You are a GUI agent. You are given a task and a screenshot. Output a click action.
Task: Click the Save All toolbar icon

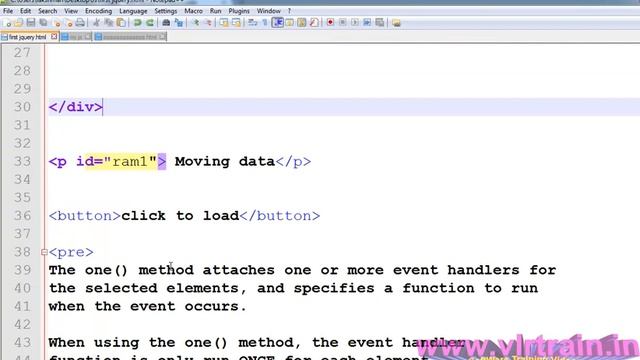point(43,23)
